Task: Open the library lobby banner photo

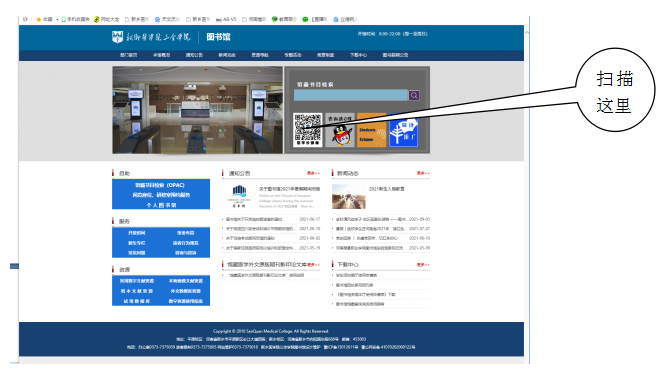Action: 198,110
